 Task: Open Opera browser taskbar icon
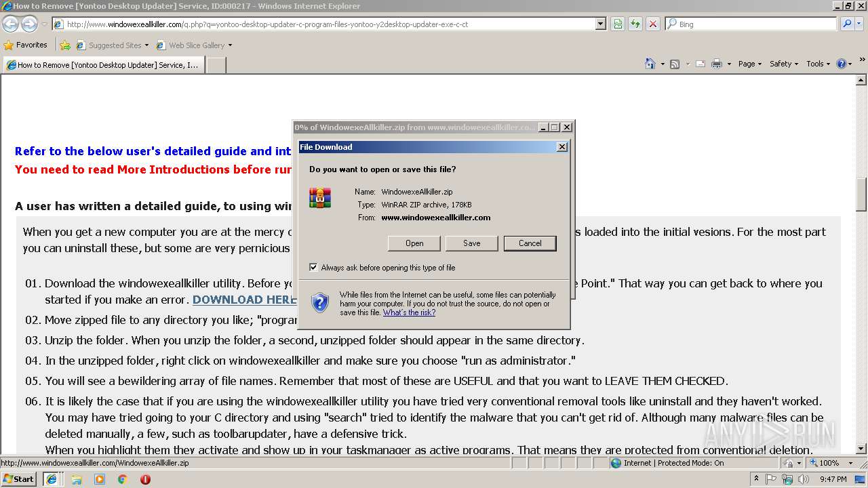click(x=145, y=479)
